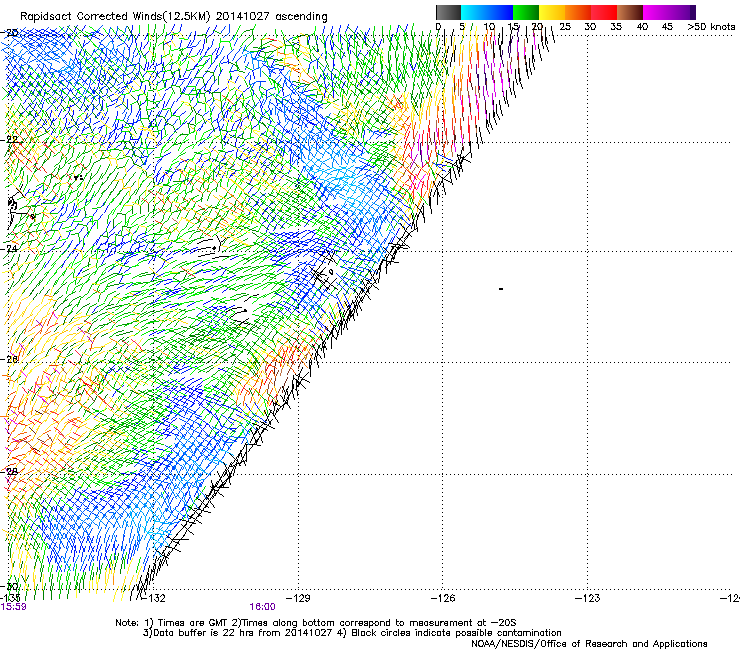Click the latitude label '-22'
The height and width of the screenshot is (650, 740).
click(x=11, y=140)
